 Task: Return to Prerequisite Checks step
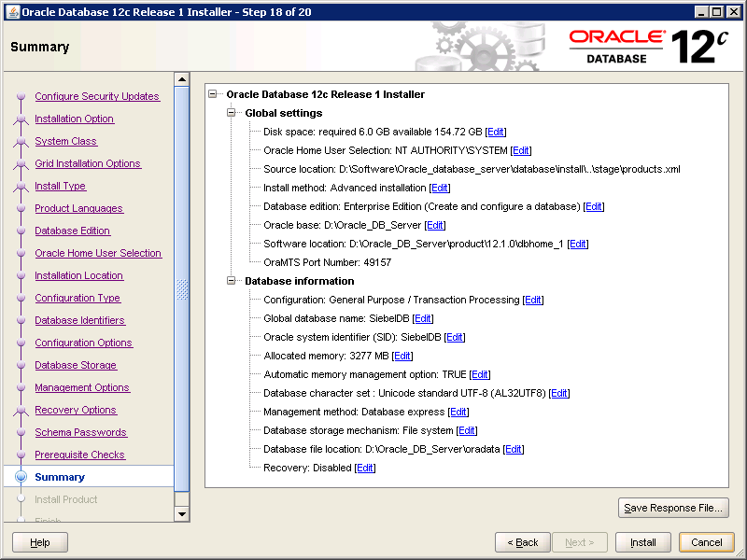point(80,455)
